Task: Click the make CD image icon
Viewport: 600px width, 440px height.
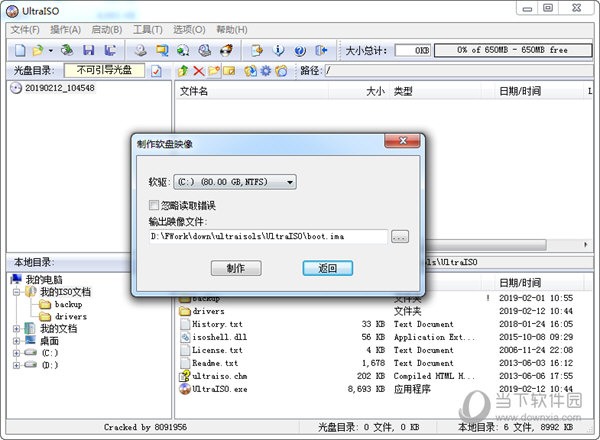Action: click(x=141, y=50)
